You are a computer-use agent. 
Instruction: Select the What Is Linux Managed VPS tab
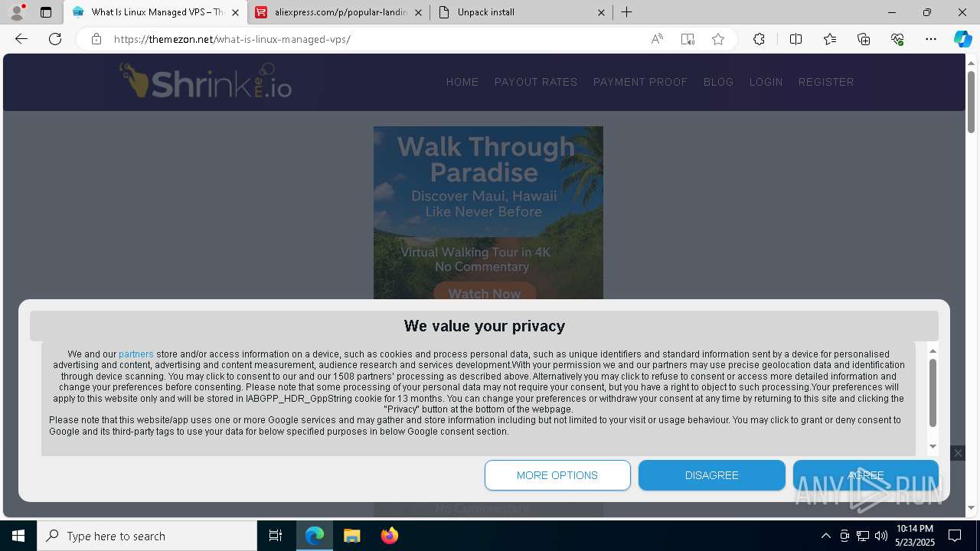pyautogui.click(x=156, y=12)
